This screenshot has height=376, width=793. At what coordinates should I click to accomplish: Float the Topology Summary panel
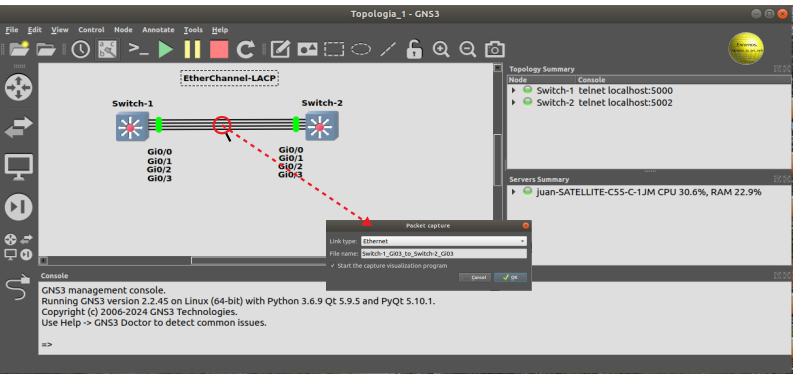777,69
